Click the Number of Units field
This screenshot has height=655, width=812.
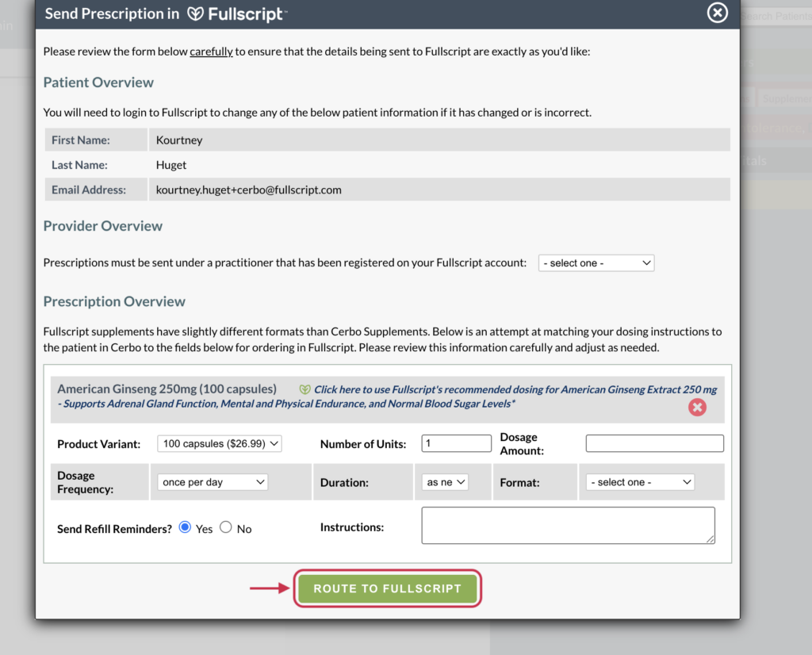coord(456,443)
